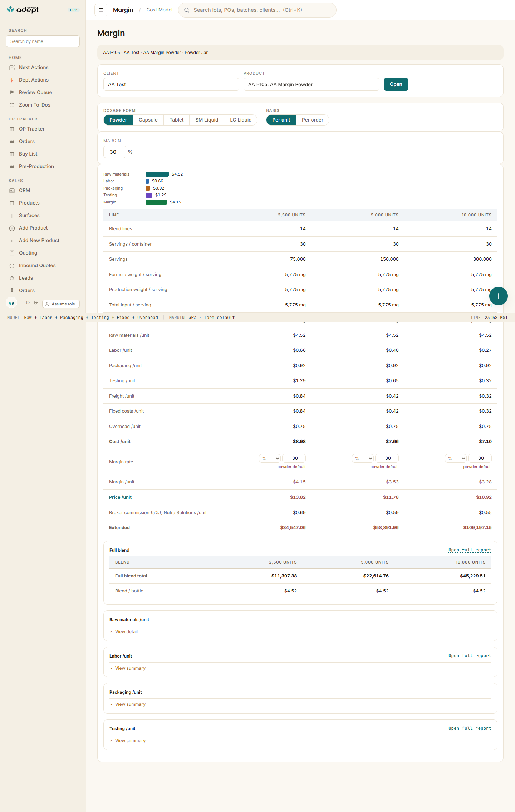This screenshot has height=812, width=515.
Task: Select the Powder dosage form
Action: pyautogui.click(x=118, y=120)
